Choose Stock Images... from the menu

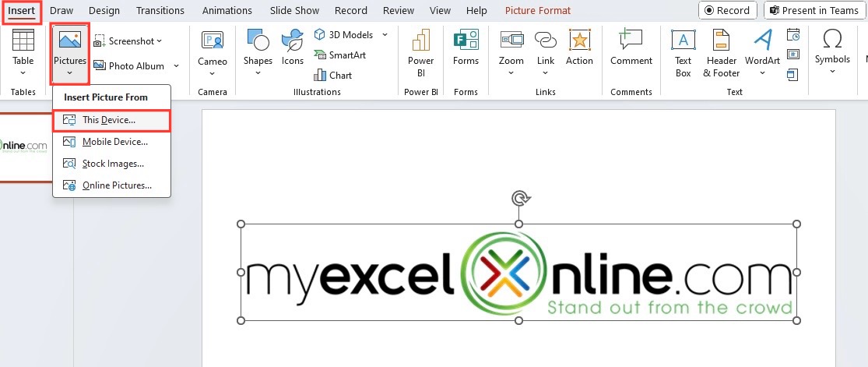pyautogui.click(x=111, y=164)
